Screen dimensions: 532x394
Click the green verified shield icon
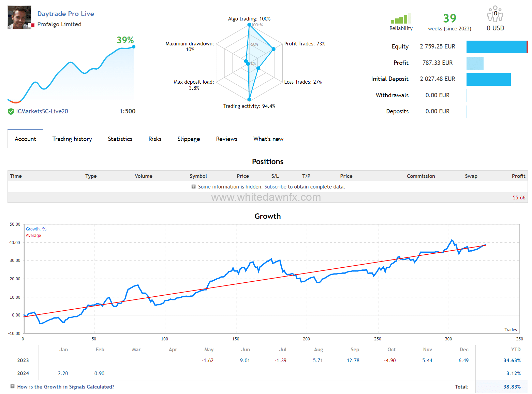tap(11, 111)
